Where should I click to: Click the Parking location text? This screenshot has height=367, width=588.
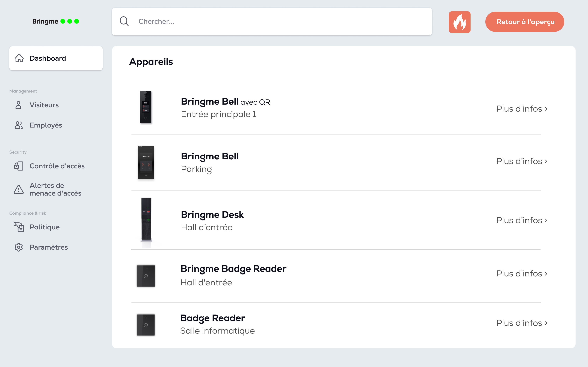pyautogui.click(x=196, y=169)
